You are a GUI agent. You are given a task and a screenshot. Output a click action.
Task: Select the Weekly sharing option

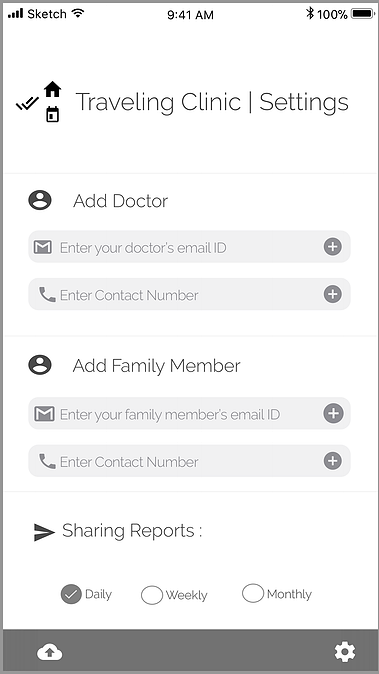[152, 595]
